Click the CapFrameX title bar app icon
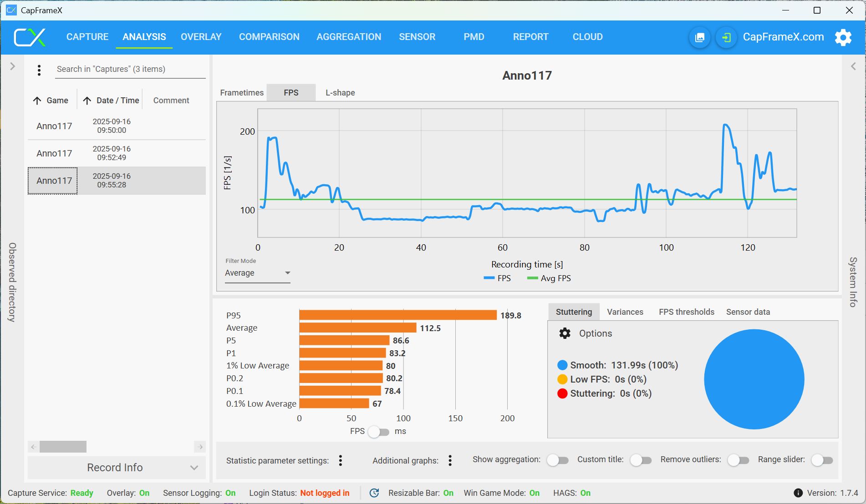The image size is (866, 504). click(11, 10)
